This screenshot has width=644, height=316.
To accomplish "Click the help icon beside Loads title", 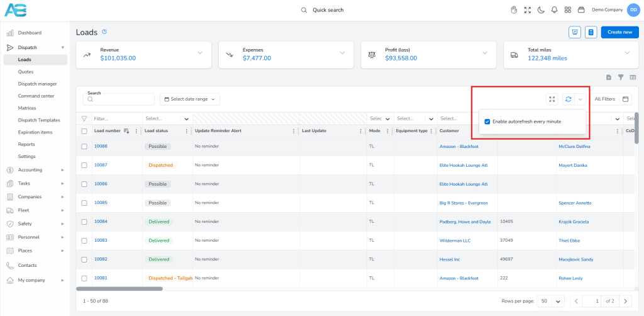I will click(x=104, y=31).
